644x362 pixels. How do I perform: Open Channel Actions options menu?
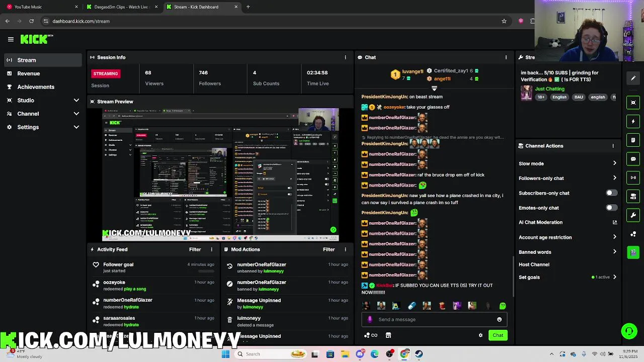(x=613, y=146)
